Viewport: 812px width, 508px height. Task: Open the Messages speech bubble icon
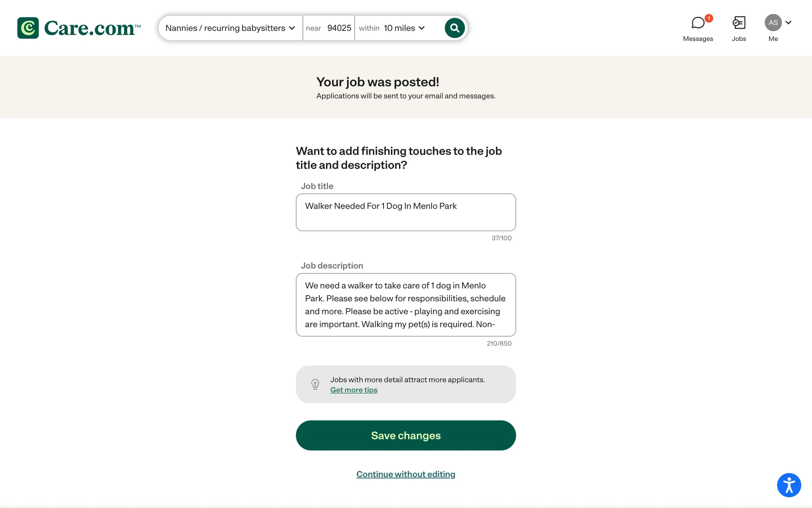click(x=698, y=23)
